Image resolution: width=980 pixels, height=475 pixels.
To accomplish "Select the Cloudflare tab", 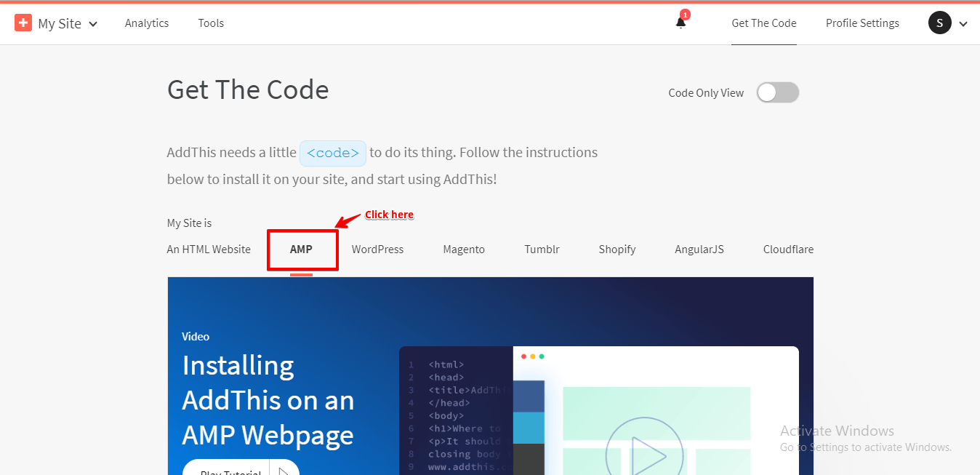I will [788, 250].
